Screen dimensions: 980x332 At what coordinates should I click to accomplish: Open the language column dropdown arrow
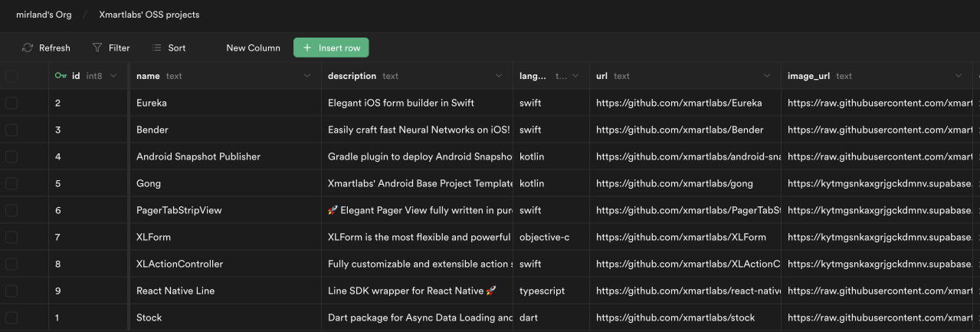point(575,76)
